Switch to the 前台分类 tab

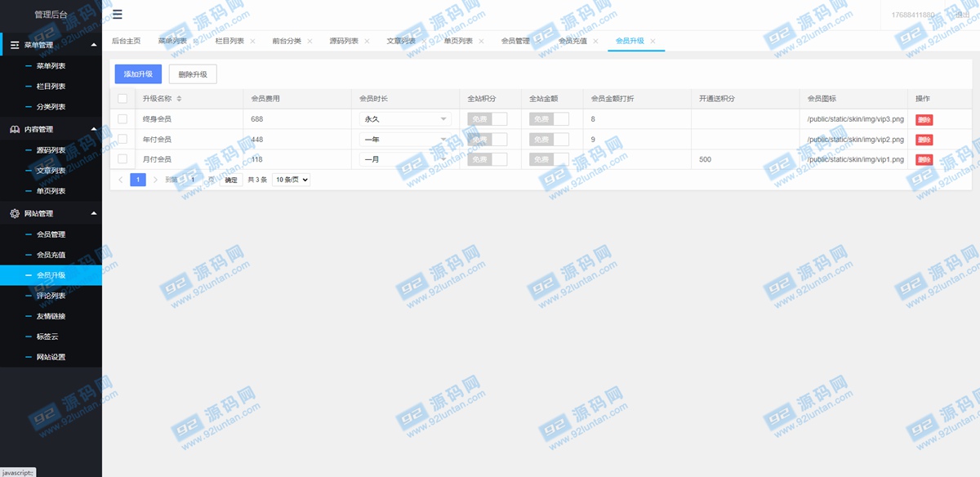[287, 41]
